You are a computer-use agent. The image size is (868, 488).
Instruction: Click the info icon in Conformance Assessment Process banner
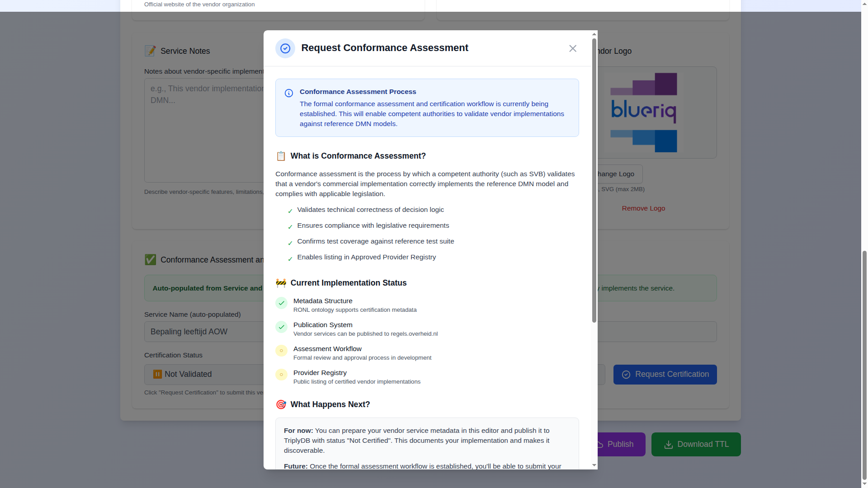click(x=288, y=94)
